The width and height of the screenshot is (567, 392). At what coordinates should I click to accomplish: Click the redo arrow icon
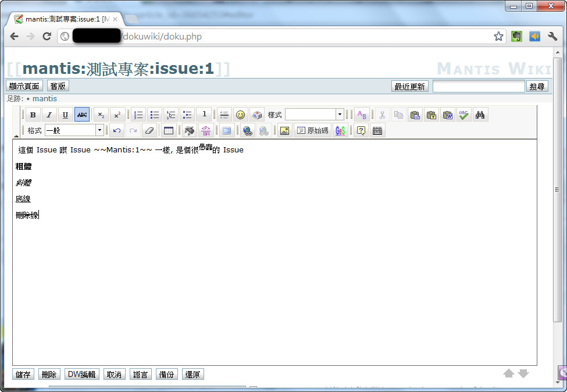click(133, 130)
